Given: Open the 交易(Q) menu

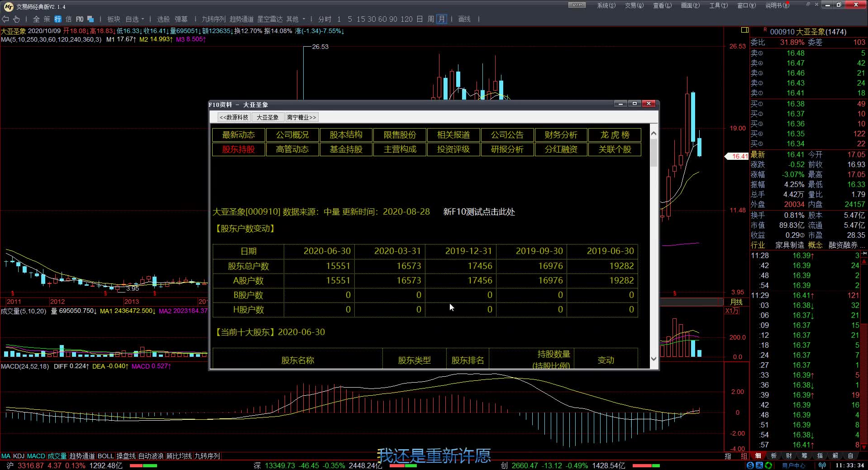Looking at the screenshot, I should tap(634, 5).
